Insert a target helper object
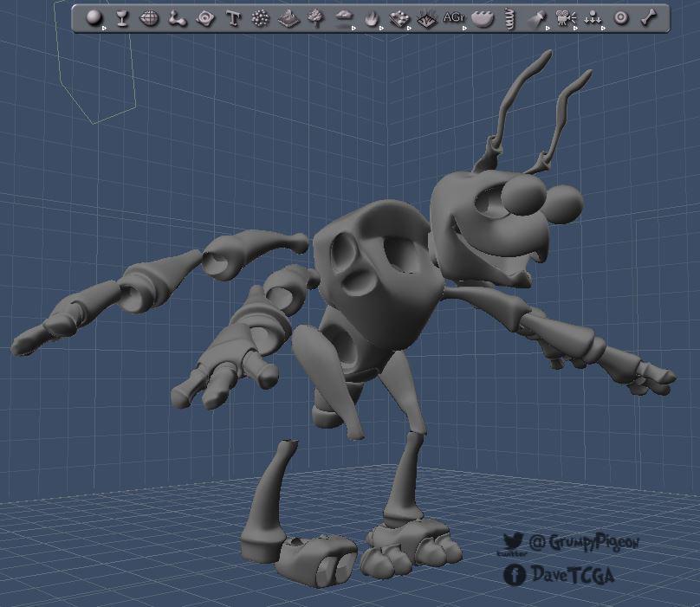 [621, 18]
